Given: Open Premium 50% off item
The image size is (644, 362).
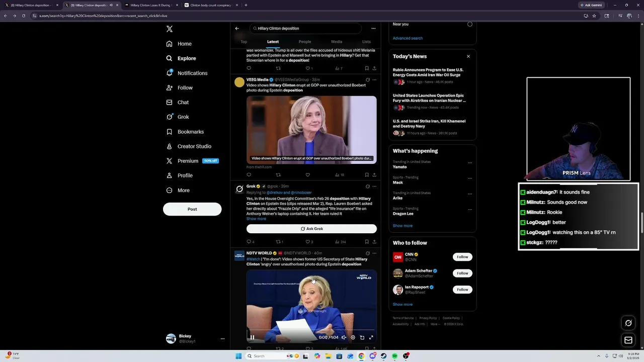Looking at the screenshot, I should pos(192,161).
